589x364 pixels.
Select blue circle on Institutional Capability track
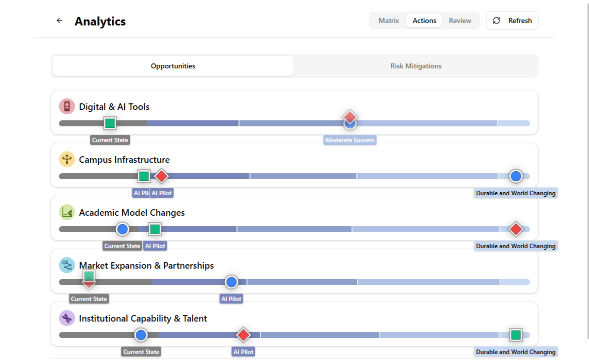pos(141,335)
